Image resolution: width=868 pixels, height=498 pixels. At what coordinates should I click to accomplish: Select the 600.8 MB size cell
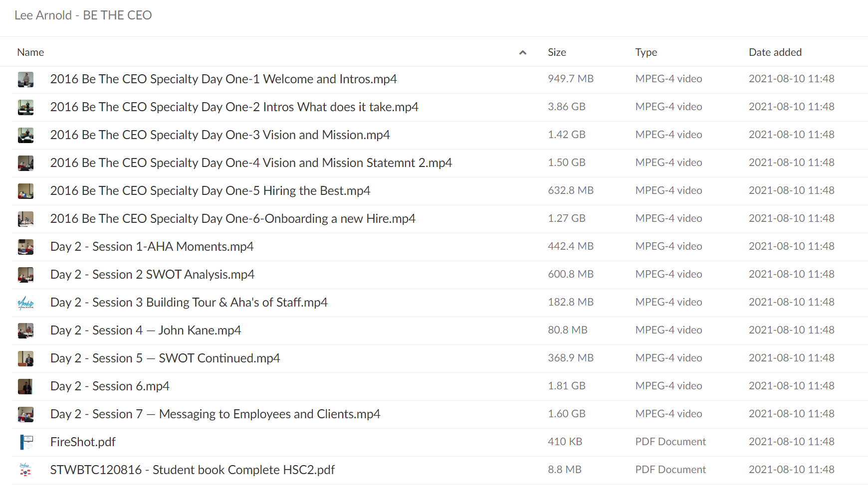[571, 274]
